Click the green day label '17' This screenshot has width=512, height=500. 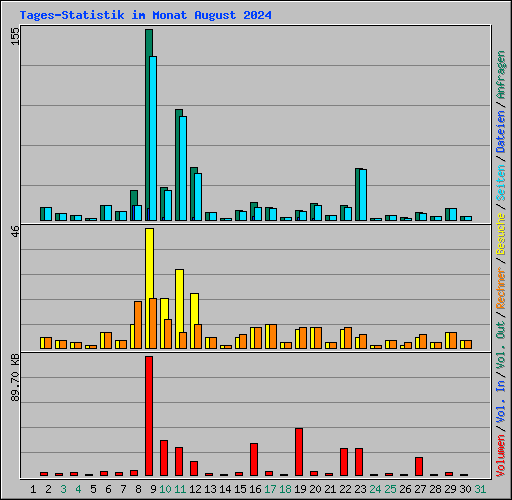point(270,489)
